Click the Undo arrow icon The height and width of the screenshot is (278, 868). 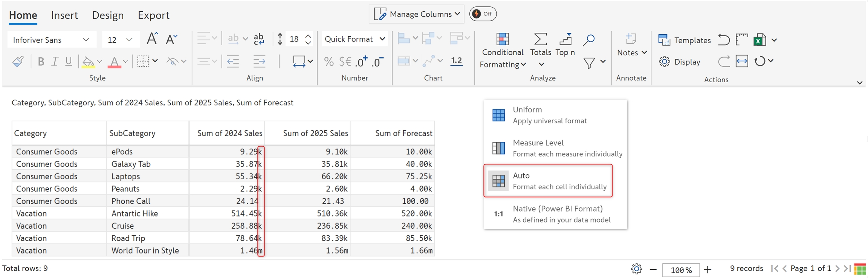point(723,40)
